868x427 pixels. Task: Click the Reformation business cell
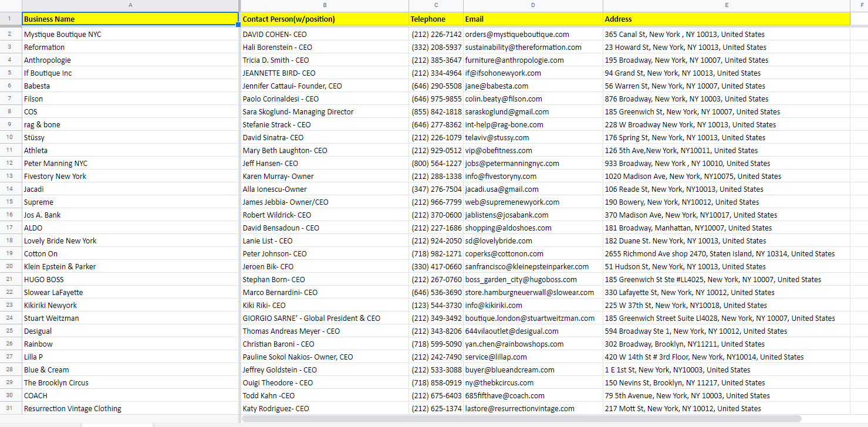(130, 47)
